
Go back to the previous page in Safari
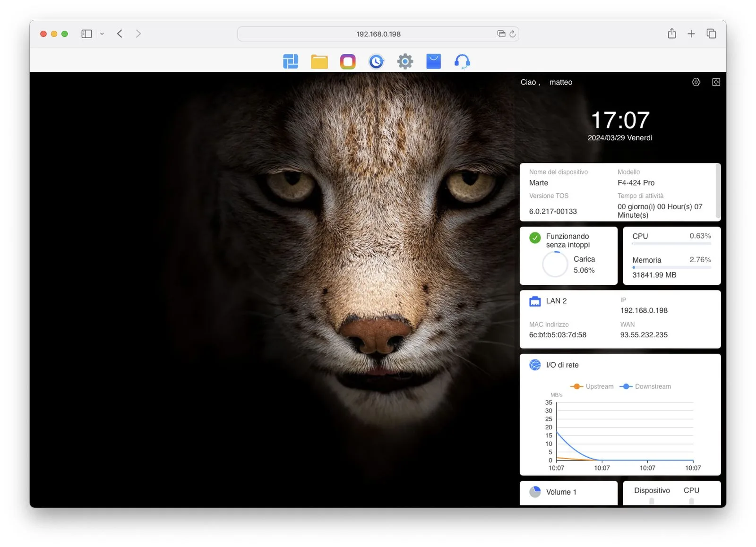coord(120,34)
